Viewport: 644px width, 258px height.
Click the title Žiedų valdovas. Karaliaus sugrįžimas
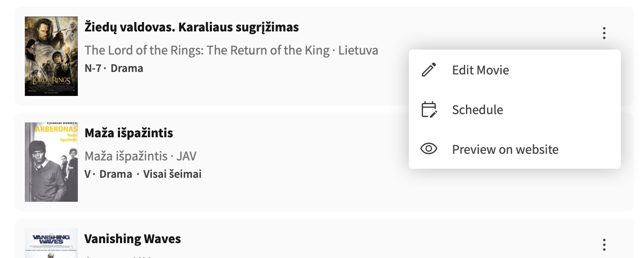(192, 28)
